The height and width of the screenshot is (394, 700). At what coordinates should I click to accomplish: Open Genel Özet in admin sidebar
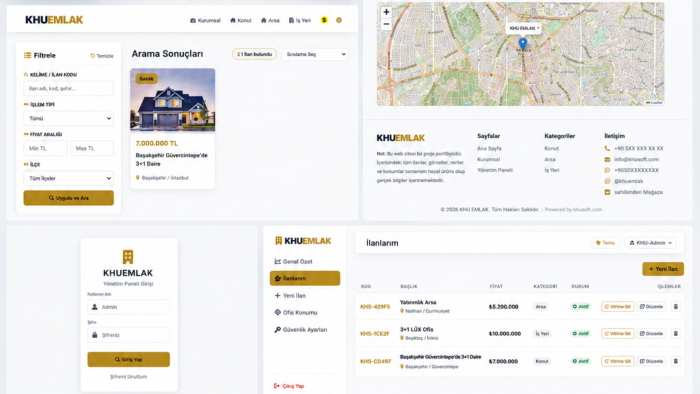293,261
